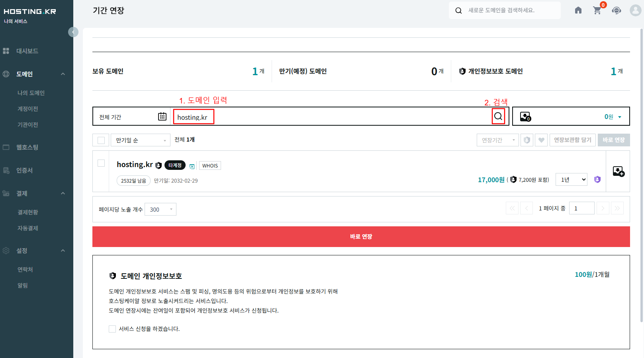The height and width of the screenshot is (358, 644).
Task: Click the 전체 기간 period field
Action: (131, 117)
